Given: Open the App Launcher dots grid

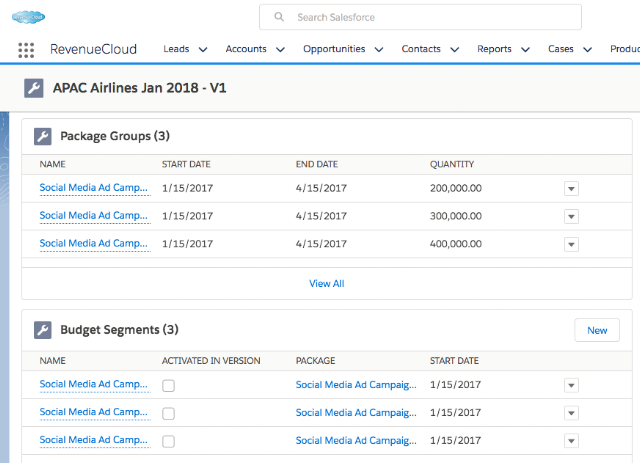Looking at the screenshot, I should [x=26, y=50].
